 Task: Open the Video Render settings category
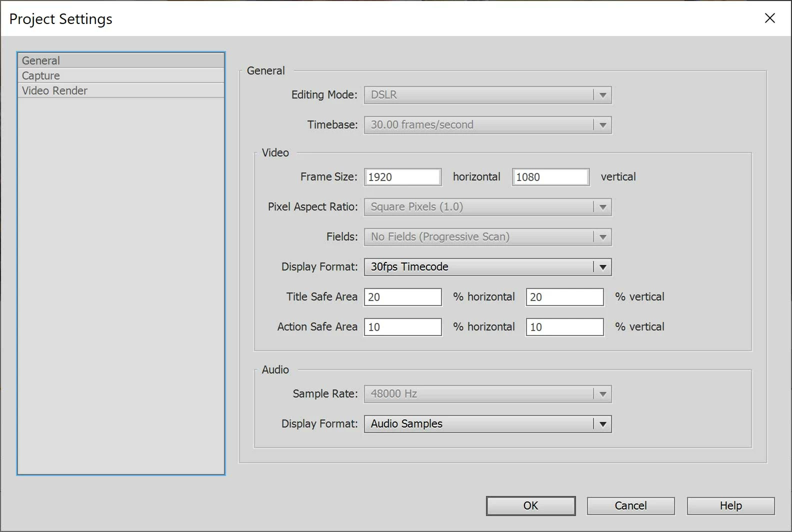120,90
